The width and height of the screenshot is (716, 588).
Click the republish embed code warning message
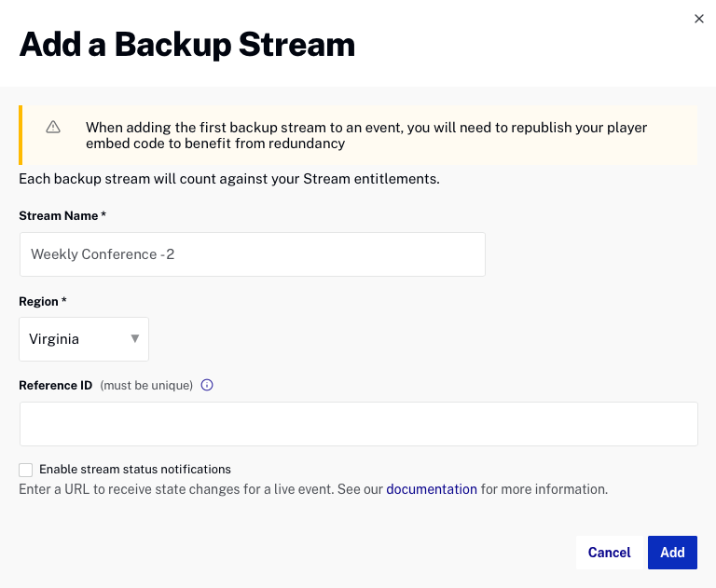[x=366, y=135]
